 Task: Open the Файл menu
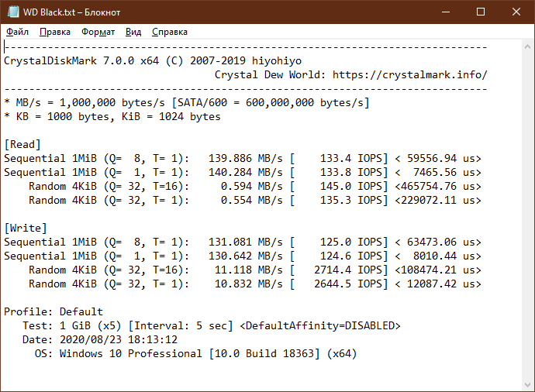click(x=17, y=32)
